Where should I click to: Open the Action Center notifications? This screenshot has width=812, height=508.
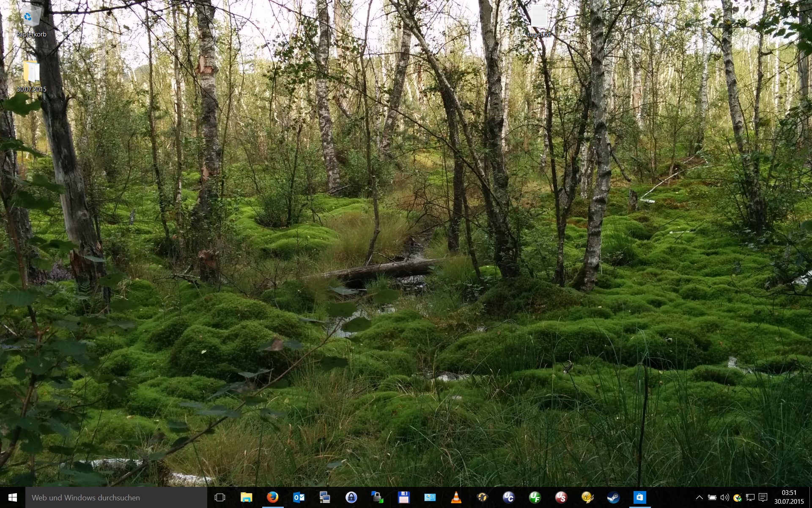pos(763,497)
